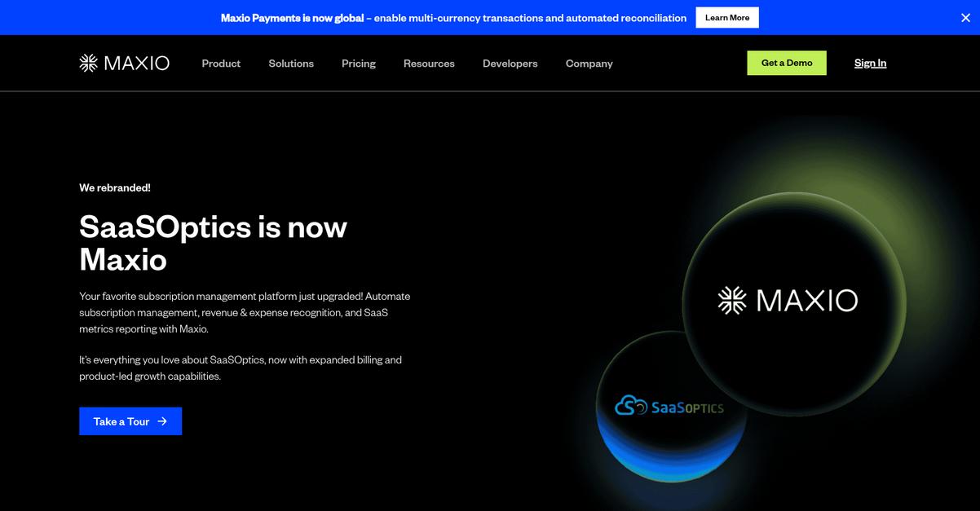
Task: Click the 'We rebranded!' text
Action: 115,187
